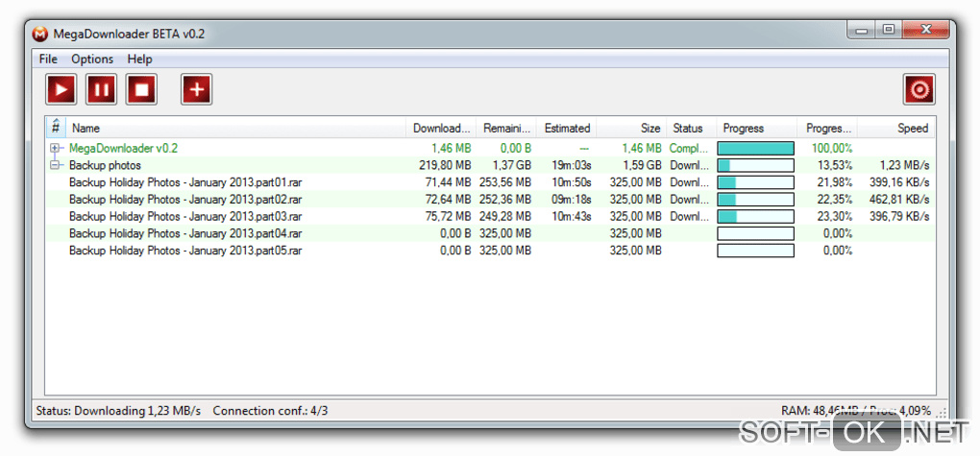The width and height of the screenshot is (980, 456).
Task: Click the 19m:03s estimated time cell
Action: [572, 165]
